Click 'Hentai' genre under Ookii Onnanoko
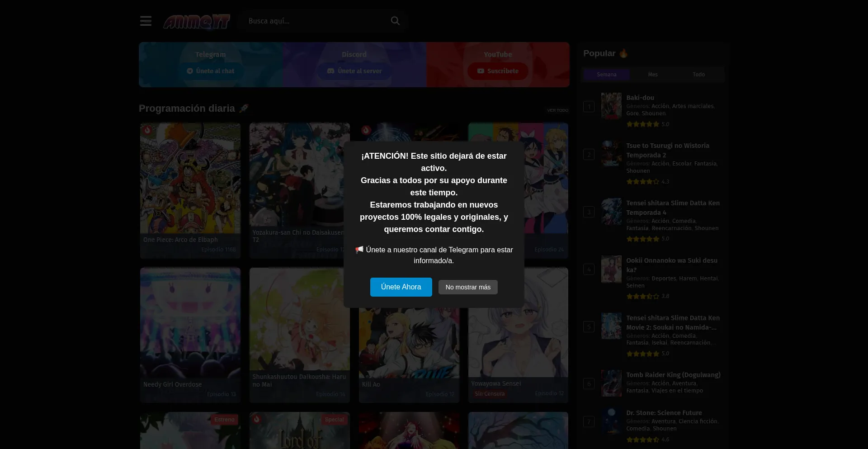The height and width of the screenshot is (449, 868). (708, 279)
